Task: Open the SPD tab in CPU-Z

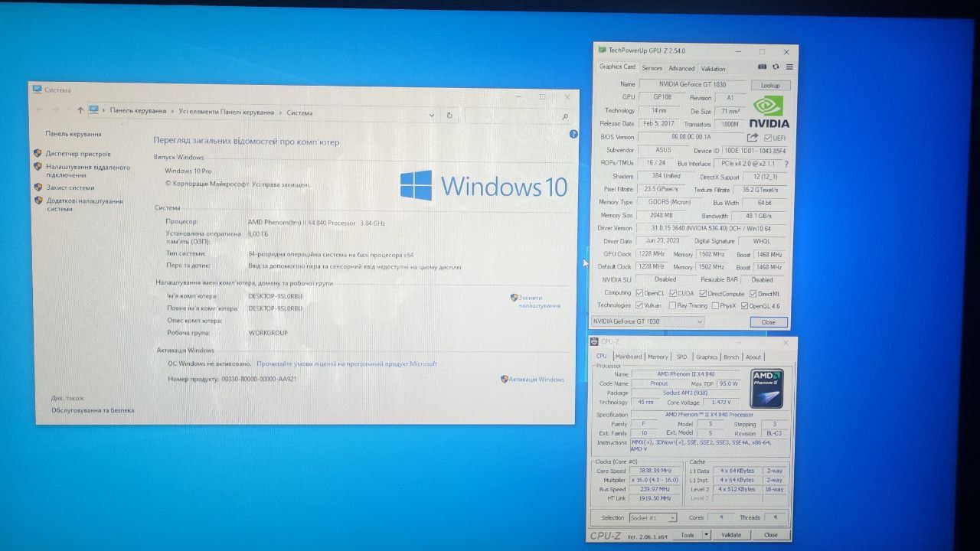Action: pyautogui.click(x=681, y=357)
